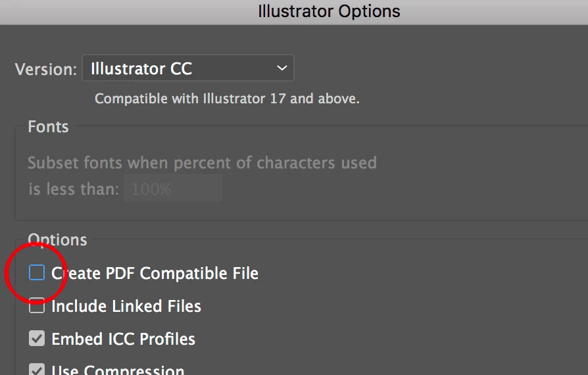Click the Options section heading
The height and width of the screenshot is (375, 588).
(57, 240)
